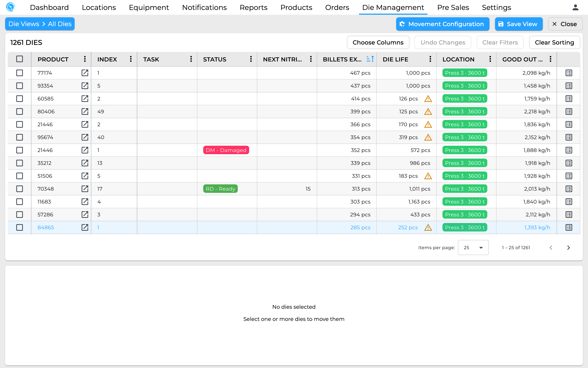Open Die Life column options menu
The height and width of the screenshot is (368, 588).
coord(430,59)
